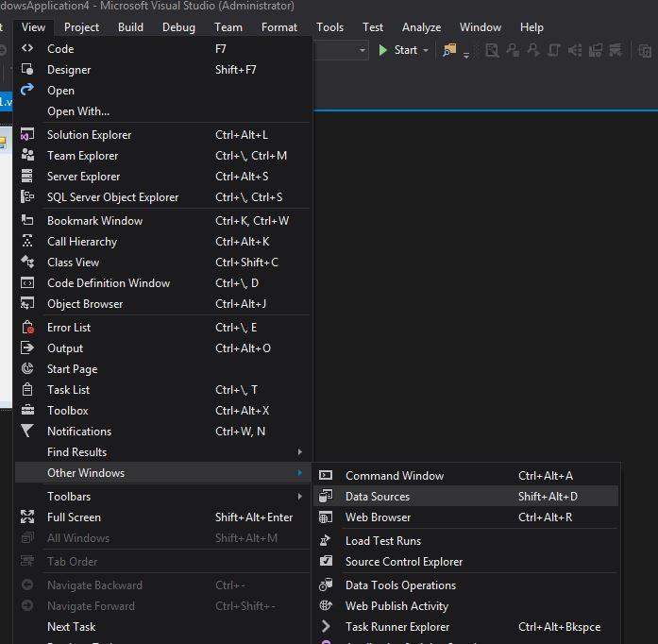Click the Start Page icon
Image resolution: width=658 pixels, height=644 pixels.
coord(27,368)
